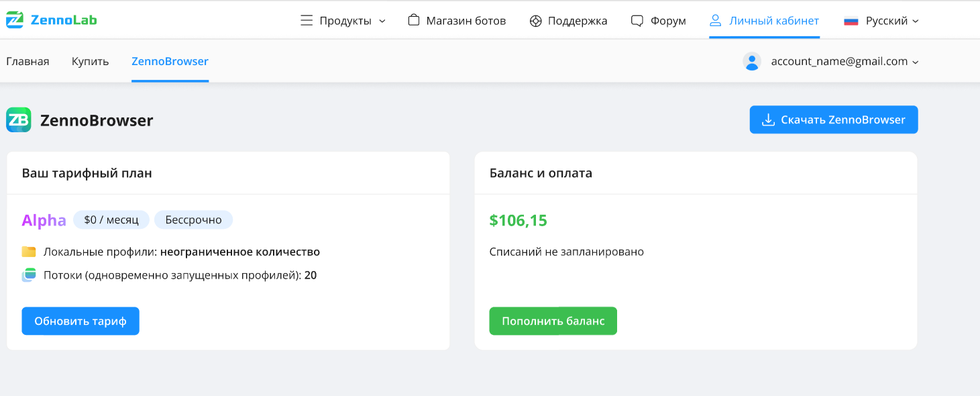Click the ZennoLab logo icon
980x396 pixels.
point(14,20)
